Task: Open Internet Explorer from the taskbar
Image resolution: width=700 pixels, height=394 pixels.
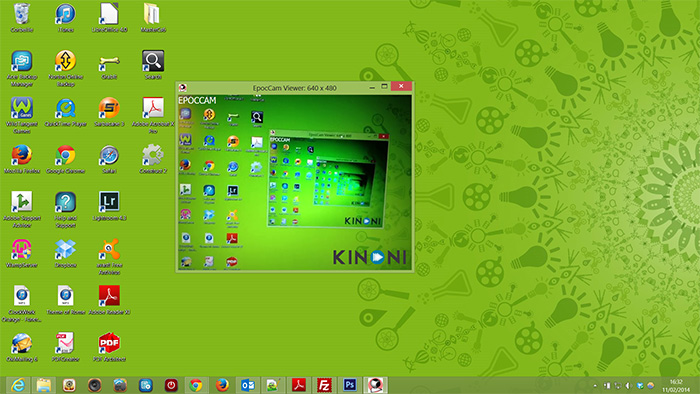Action: (18, 385)
